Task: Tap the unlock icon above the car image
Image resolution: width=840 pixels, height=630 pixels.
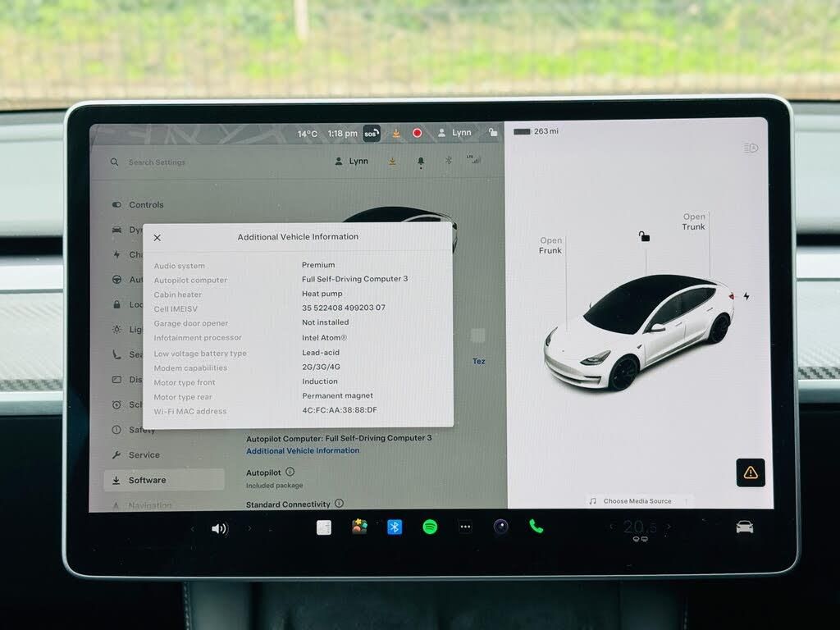Action: (644, 235)
